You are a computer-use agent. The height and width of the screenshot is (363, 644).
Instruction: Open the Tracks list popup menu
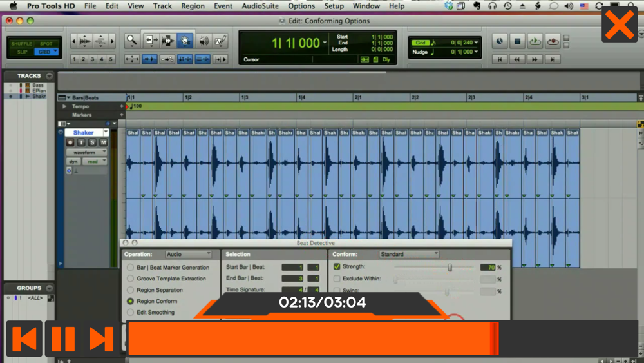50,76
